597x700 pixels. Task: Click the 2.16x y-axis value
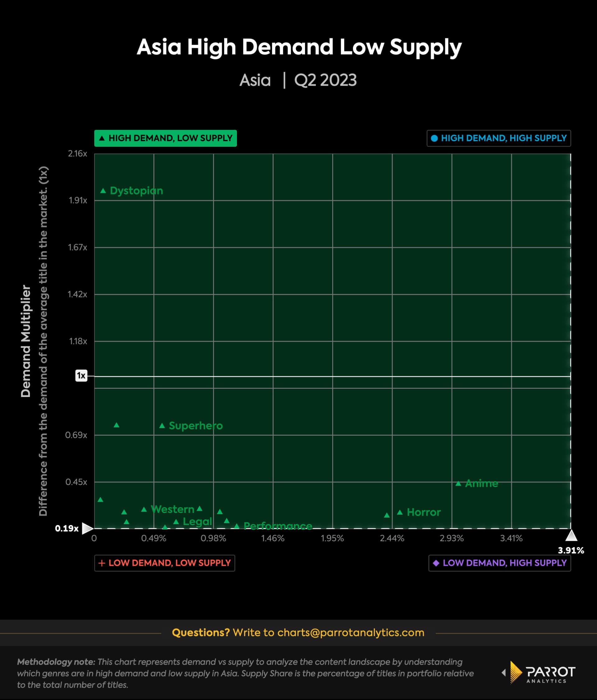pyautogui.click(x=77, y=154)
